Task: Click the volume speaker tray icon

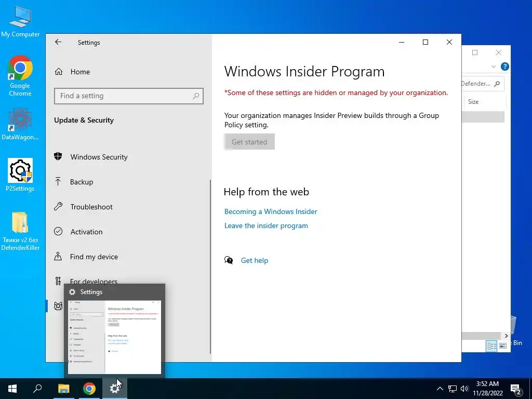Action: [464, 389]
